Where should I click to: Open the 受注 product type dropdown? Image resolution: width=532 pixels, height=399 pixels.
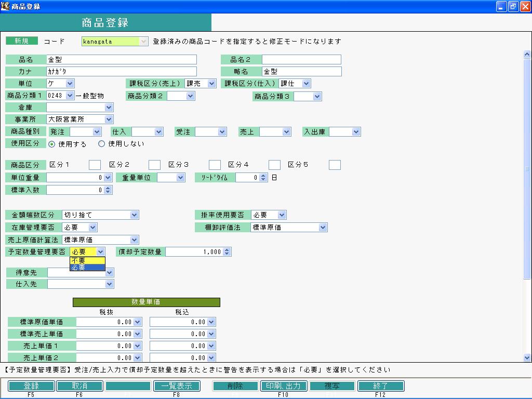point(222,131)
